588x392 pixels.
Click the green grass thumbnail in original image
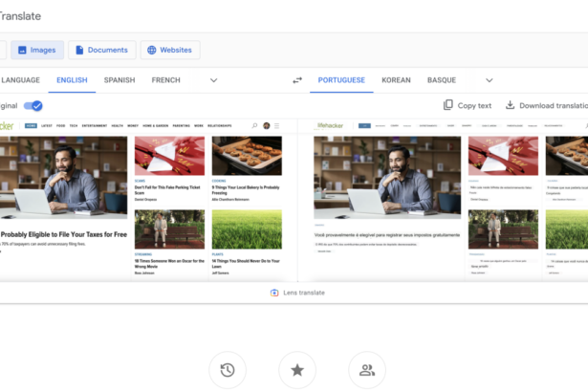point(247,229)
